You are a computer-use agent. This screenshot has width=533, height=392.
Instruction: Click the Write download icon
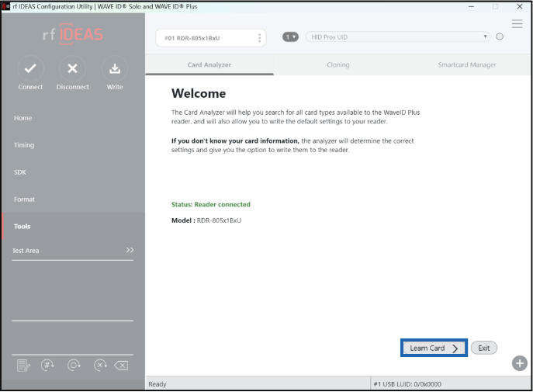(115, 68)
